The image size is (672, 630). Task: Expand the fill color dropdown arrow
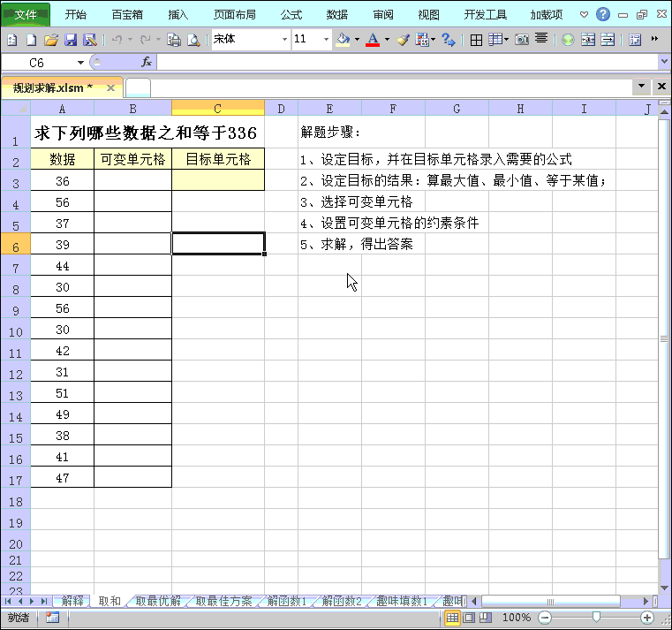tap(357, 40)
